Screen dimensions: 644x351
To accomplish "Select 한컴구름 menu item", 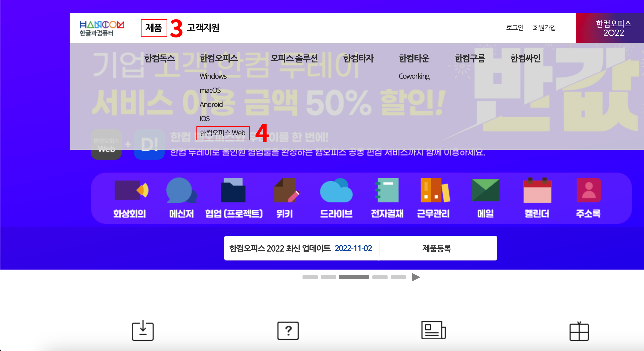I will [470, 58].
